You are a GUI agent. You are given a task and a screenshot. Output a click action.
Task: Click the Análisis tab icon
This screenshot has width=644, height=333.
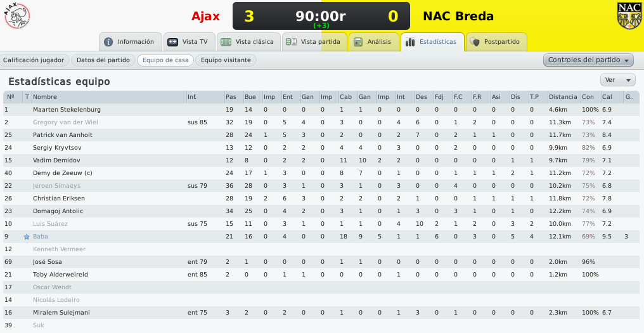pyautogui.click(x=358, y=42)
